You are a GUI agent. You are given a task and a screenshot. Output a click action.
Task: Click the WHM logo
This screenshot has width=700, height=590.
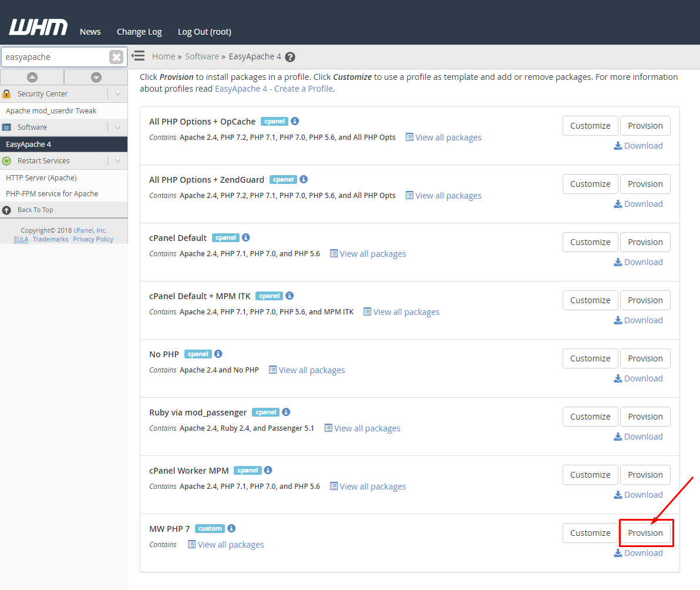(x=38, y=27)
